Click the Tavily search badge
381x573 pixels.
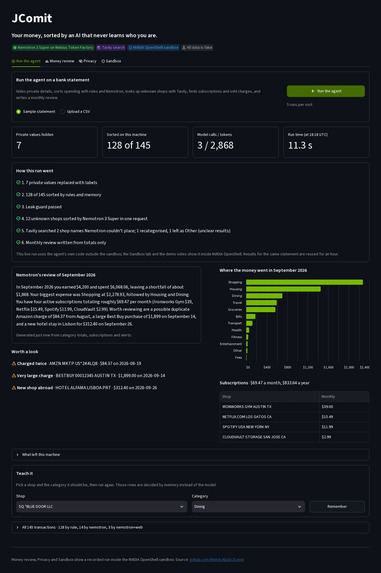111,48
